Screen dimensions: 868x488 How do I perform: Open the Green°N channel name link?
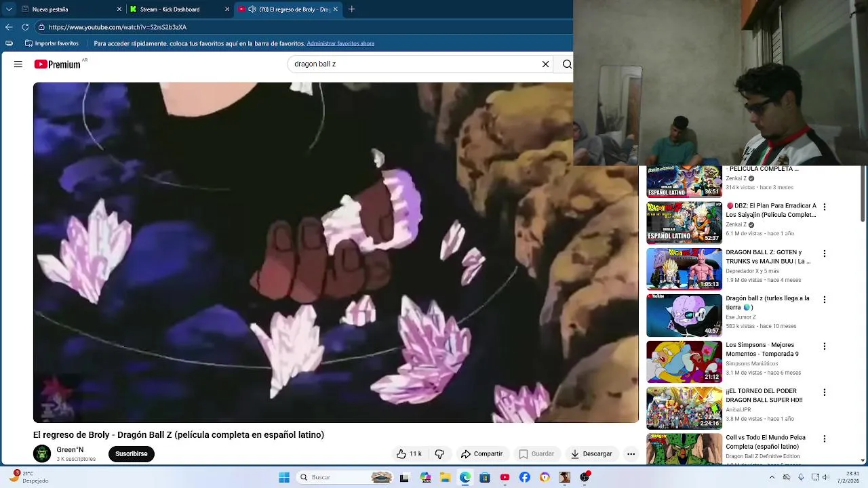click(70, 450)
